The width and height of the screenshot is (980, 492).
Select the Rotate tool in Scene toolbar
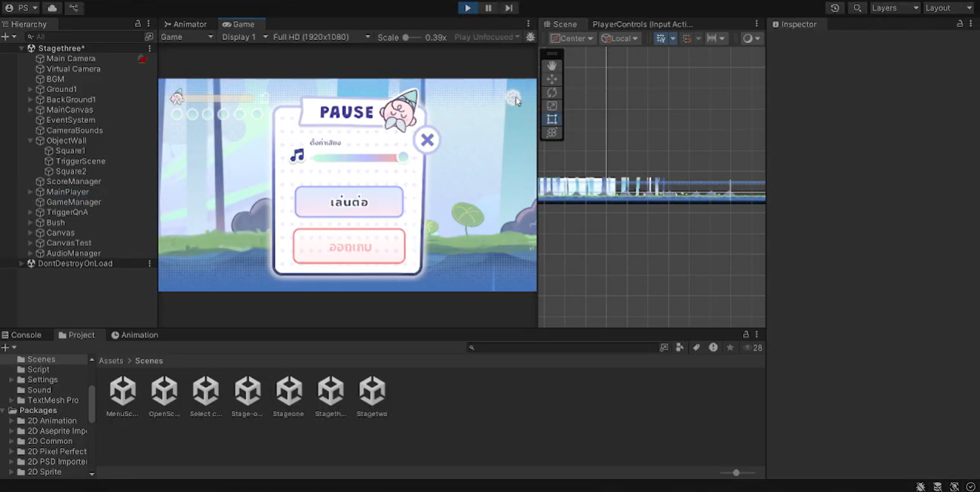pos(552,93)
